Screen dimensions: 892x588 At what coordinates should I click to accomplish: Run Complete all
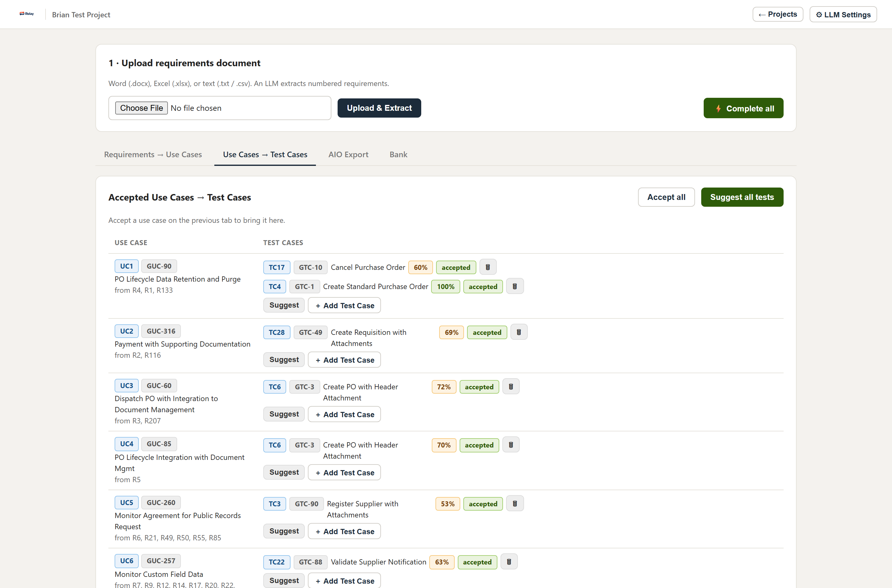743,108
